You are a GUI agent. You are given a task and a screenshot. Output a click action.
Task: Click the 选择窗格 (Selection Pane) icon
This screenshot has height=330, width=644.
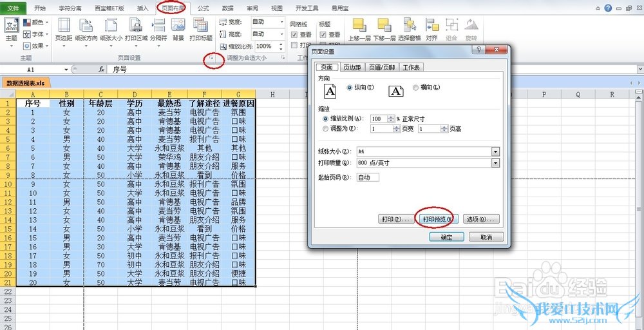pyautogui.click(x=408, y=28)
